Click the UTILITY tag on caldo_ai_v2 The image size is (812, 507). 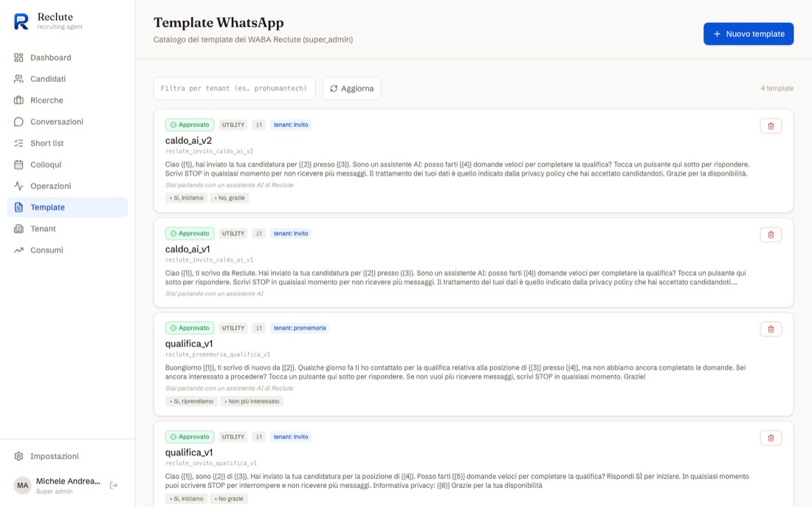(233, 125)
